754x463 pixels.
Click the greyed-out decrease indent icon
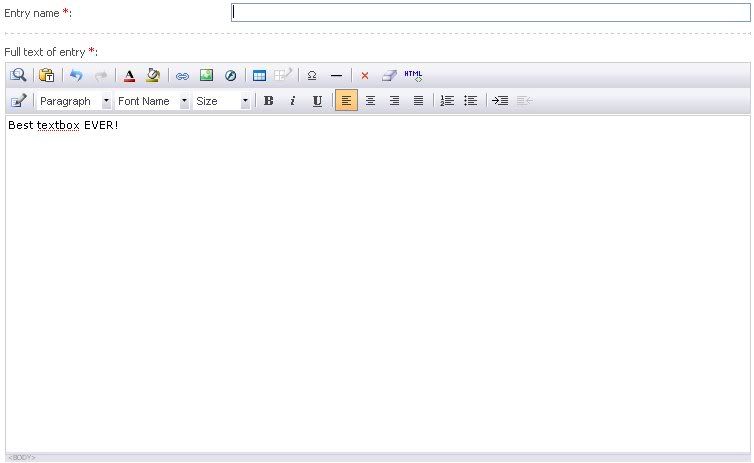point(524,100)
